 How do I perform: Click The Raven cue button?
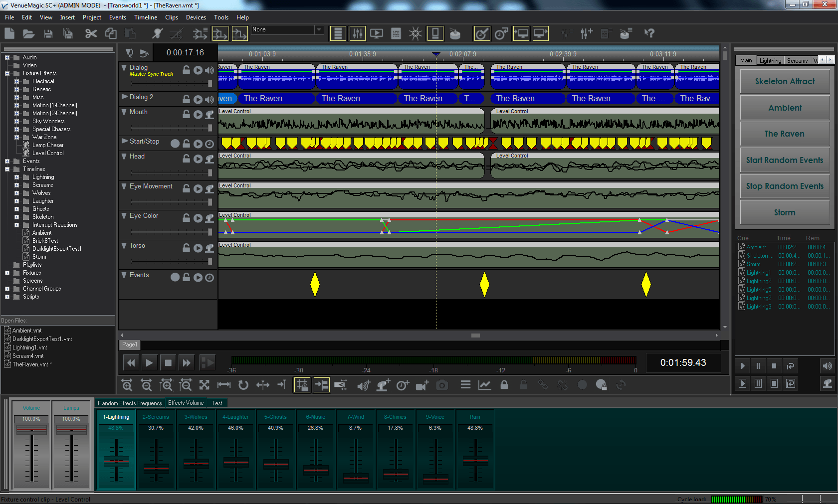pos(785,134)
